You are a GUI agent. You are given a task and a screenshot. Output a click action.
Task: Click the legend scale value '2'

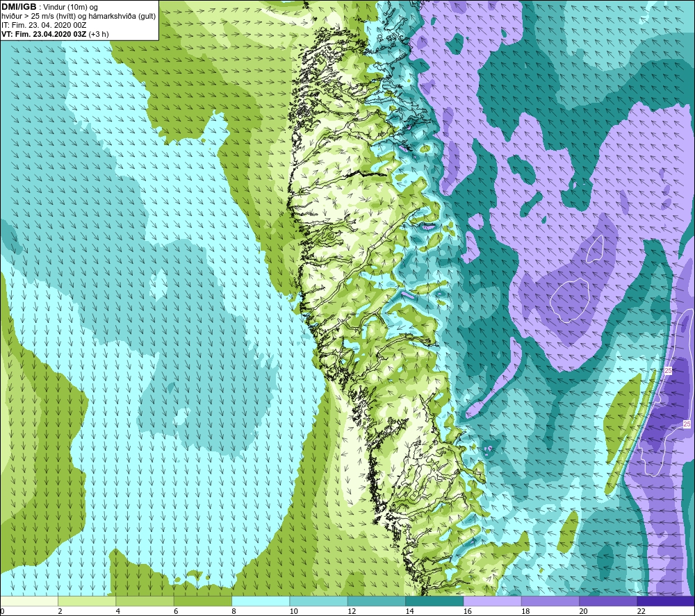click(x=60, y=611)
